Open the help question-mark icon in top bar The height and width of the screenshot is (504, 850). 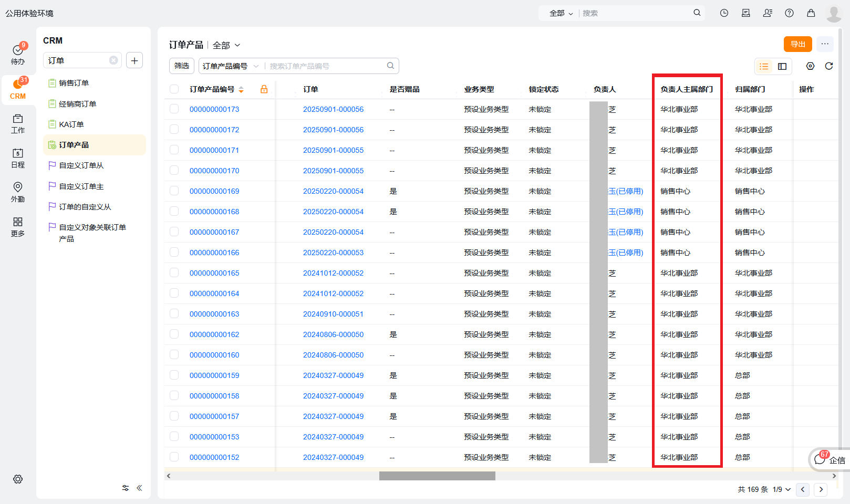tap(789, 13)
